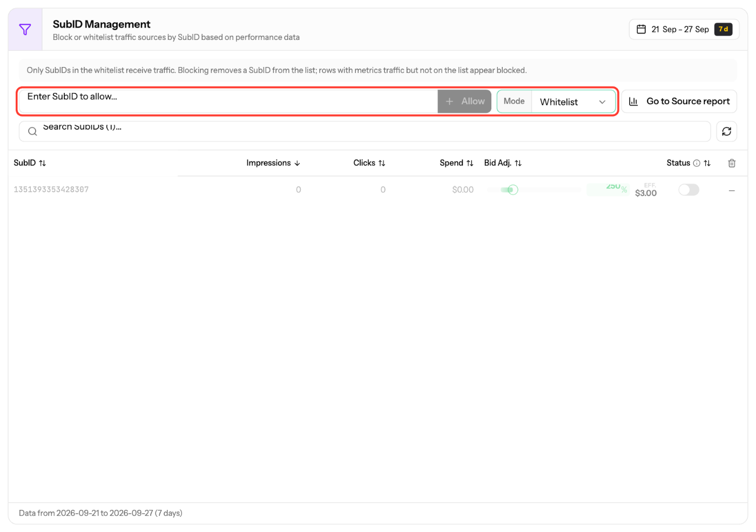Click the dash in the row's last column
Image resolution: width=756 pixels, height=532 pixels.
[x=732, y=190]
